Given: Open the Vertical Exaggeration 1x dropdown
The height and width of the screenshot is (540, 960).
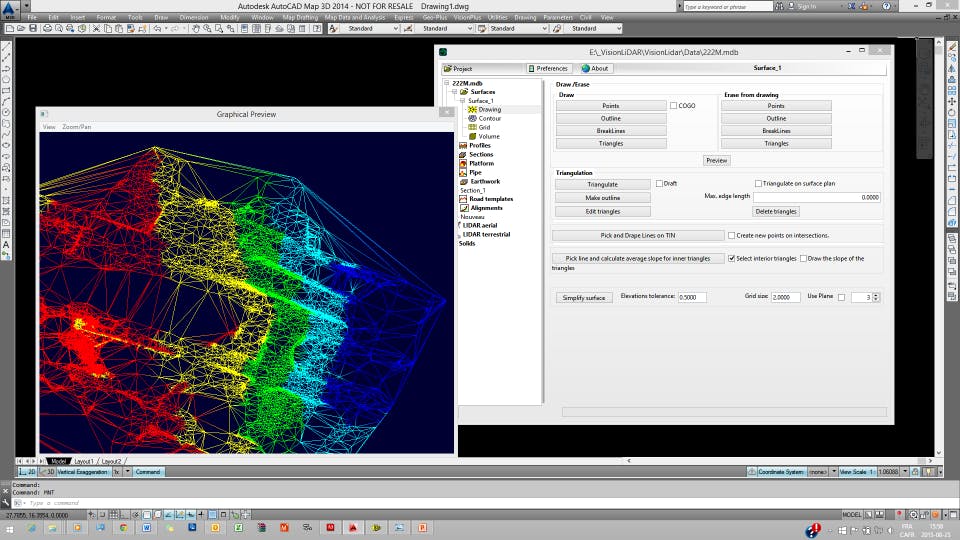Looking at the screenshot, I should click(128, 471).
